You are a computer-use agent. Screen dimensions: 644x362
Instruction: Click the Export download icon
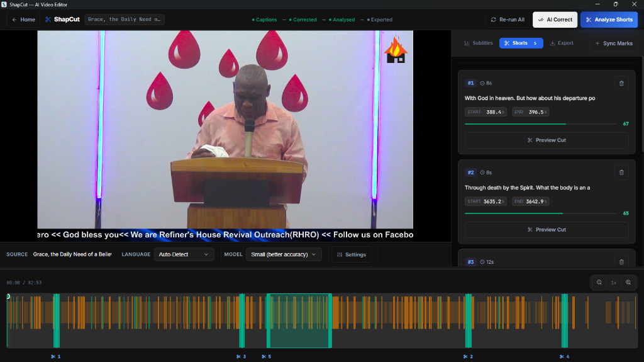pos(552,43)
